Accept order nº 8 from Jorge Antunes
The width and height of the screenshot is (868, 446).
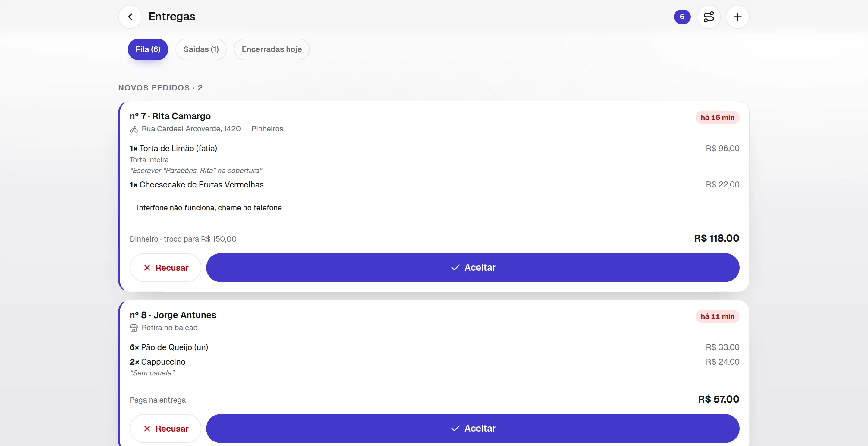(473, 429)
